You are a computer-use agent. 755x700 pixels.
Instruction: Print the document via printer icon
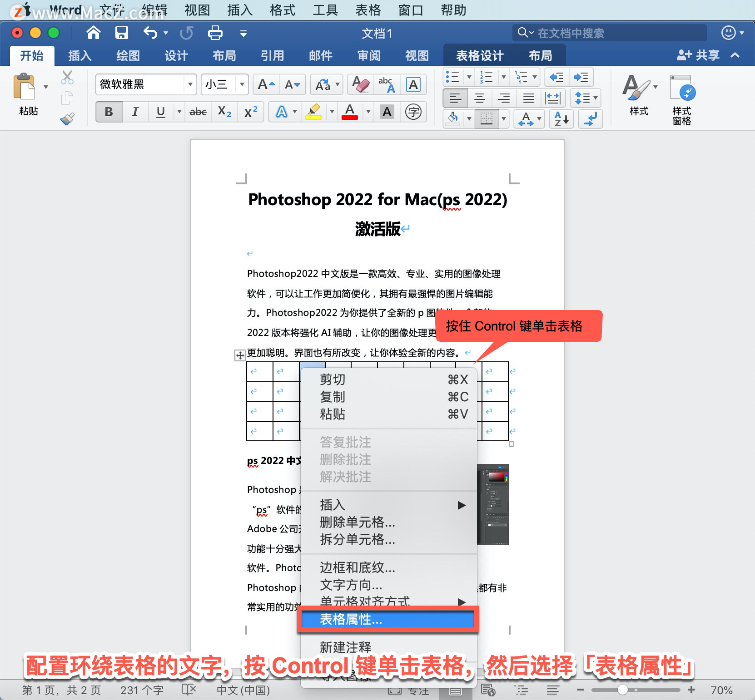[215, 33]
